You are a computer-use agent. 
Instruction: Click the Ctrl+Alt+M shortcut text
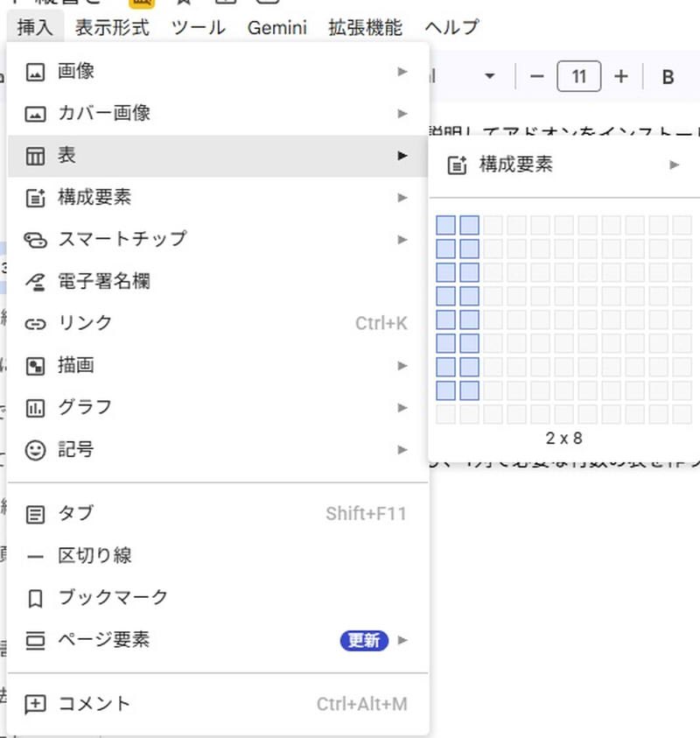pos(362,705)
